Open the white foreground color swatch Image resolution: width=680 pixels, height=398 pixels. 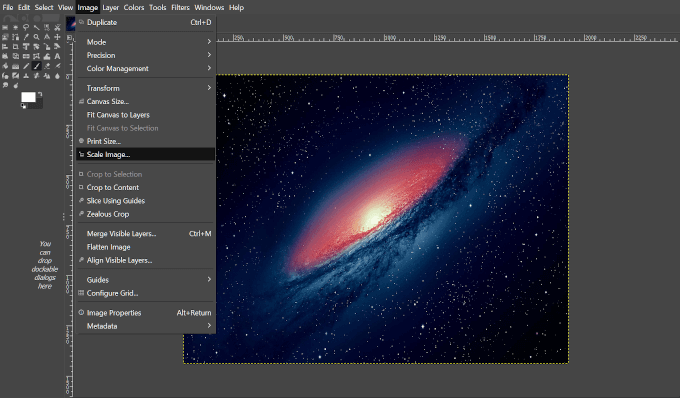pyautogui.click(x=28, y=96)
